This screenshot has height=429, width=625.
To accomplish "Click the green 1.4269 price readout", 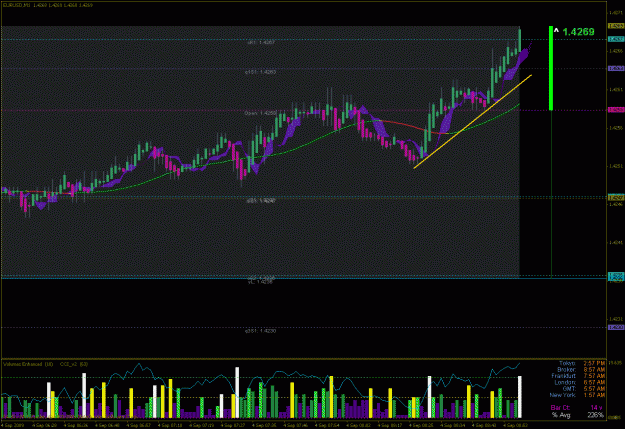I will tap(578, 32).
